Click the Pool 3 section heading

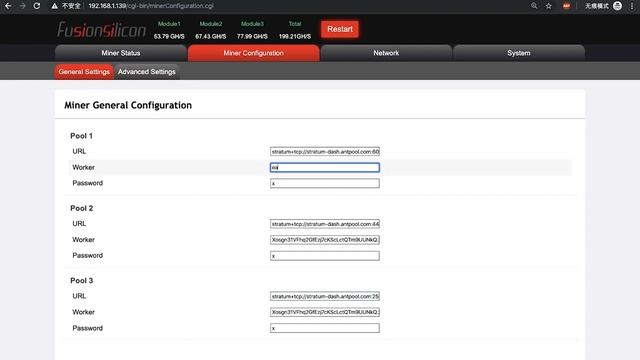pos(82,280)
